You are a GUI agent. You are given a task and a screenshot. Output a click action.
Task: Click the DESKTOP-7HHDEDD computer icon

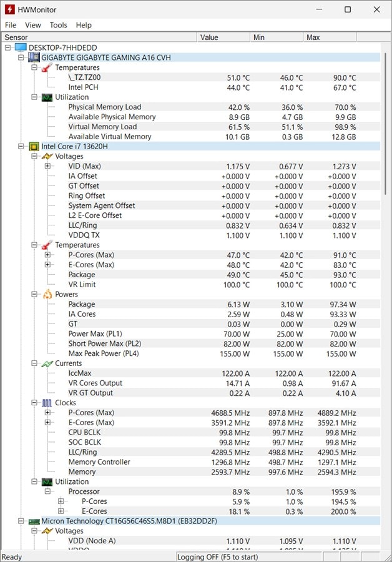21,47
